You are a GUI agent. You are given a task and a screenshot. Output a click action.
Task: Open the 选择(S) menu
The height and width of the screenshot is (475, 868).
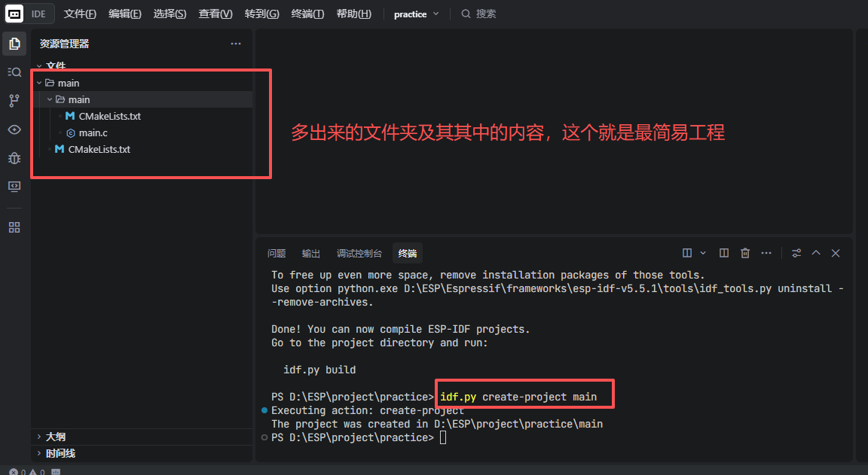(170, 14)
